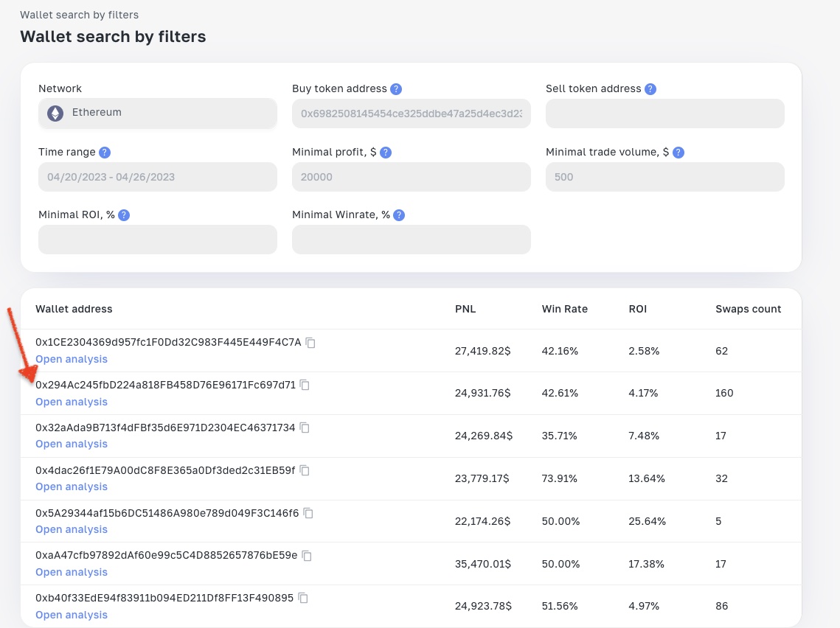Viewport: 840px width, 628px height.
Task: Click help icon beside Time range
Action: click(105, 153)
